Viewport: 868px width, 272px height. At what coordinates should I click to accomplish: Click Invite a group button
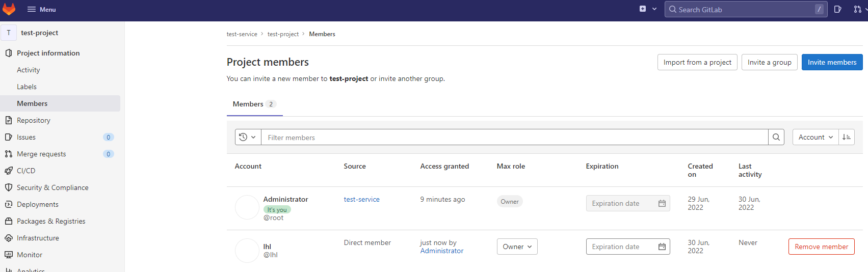769,62
